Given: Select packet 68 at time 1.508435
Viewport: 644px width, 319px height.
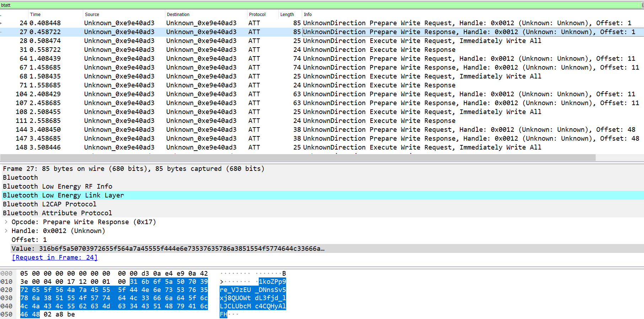Looking at the screenshot, I should pyautogui.click(x=322, y=76).
